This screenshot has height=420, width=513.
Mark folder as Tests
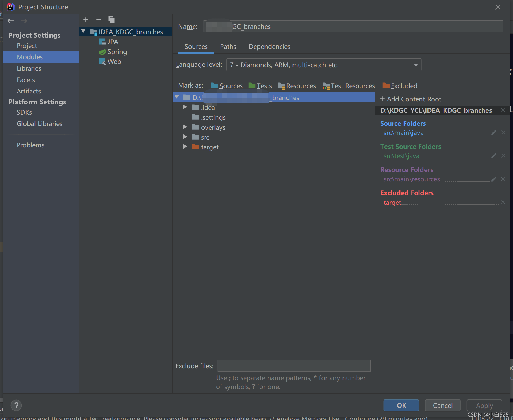pyautogui.click(x=260, y=86)
